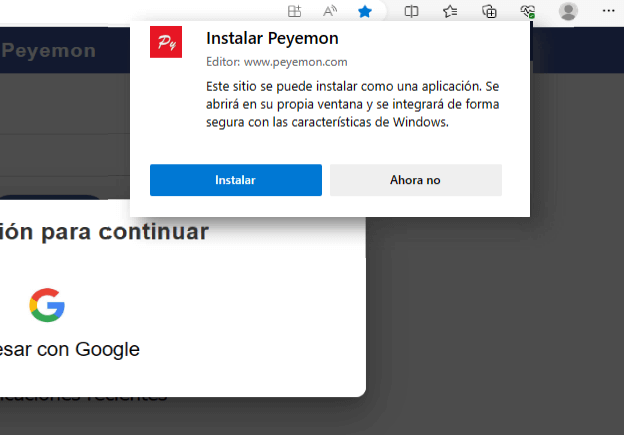
Task: Click the 'para continuar' heading text
Action: point(125,232)
